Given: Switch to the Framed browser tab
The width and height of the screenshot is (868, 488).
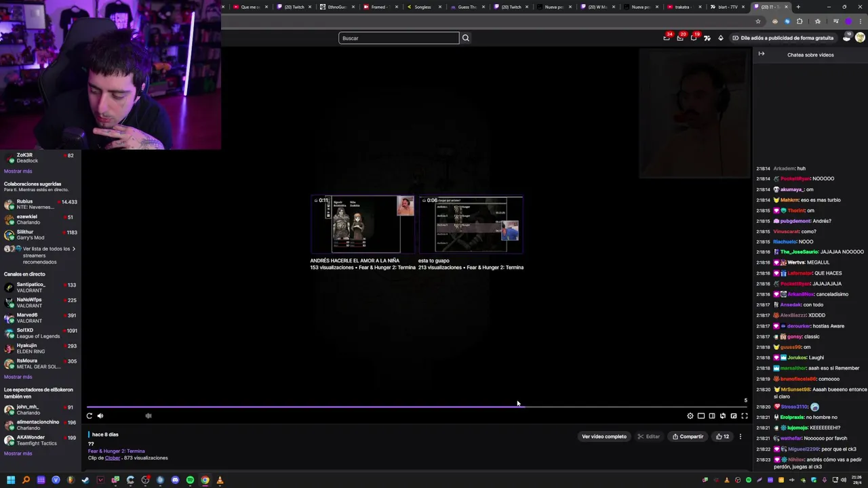Looking at the screenshot, I should (x=379, y=7).
